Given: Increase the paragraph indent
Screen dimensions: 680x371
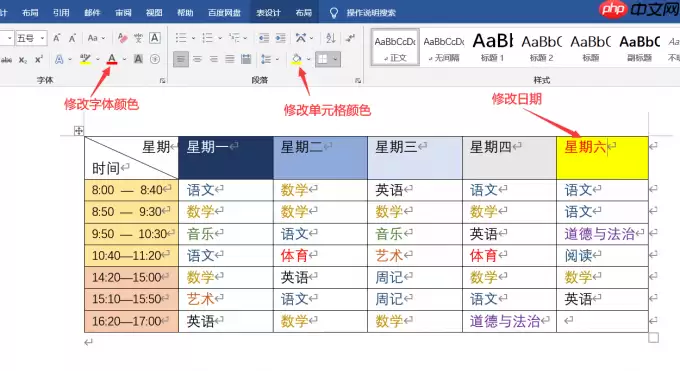Looking at the screenshot, I should 281,38.
